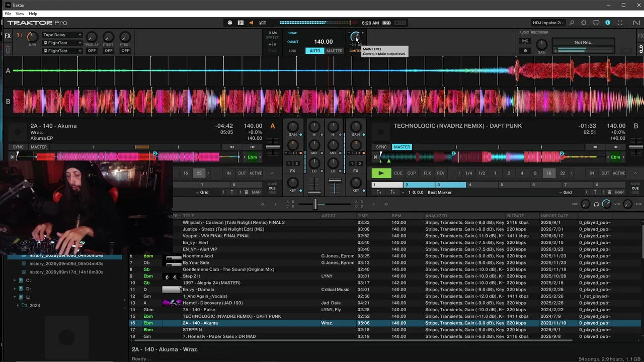
Task: Open the browser search magnifier icon
Action: coord(572,23)
